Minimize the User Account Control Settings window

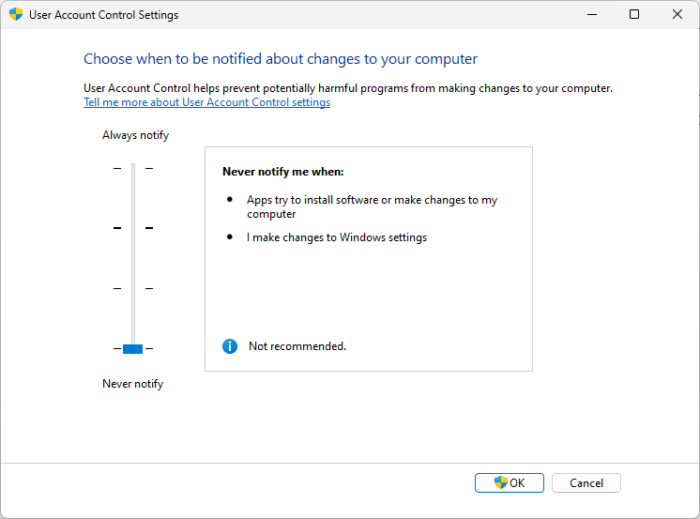(x=588, y=15)
